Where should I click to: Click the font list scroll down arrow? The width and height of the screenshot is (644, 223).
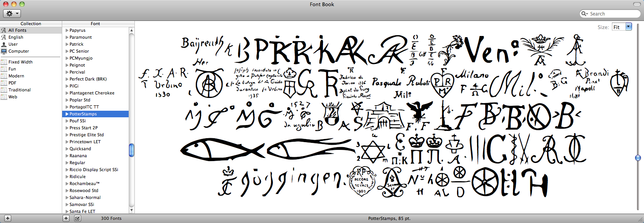tap(131, 210)
